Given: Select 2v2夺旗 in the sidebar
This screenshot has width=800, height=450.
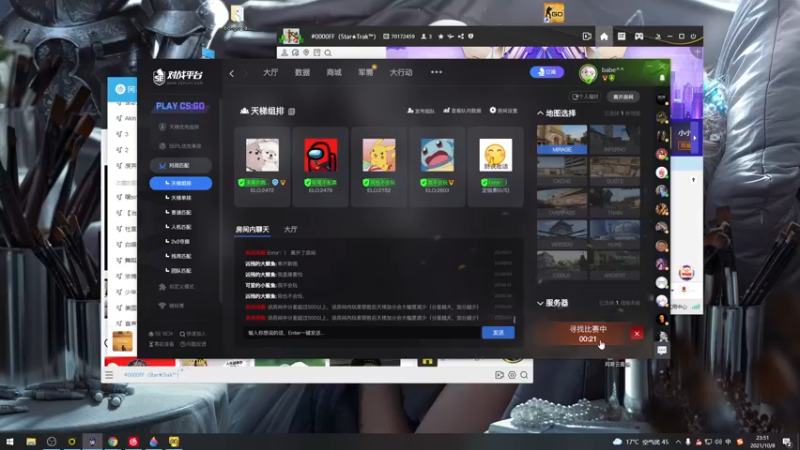Looking at the screenshot, I should [178, 241].
